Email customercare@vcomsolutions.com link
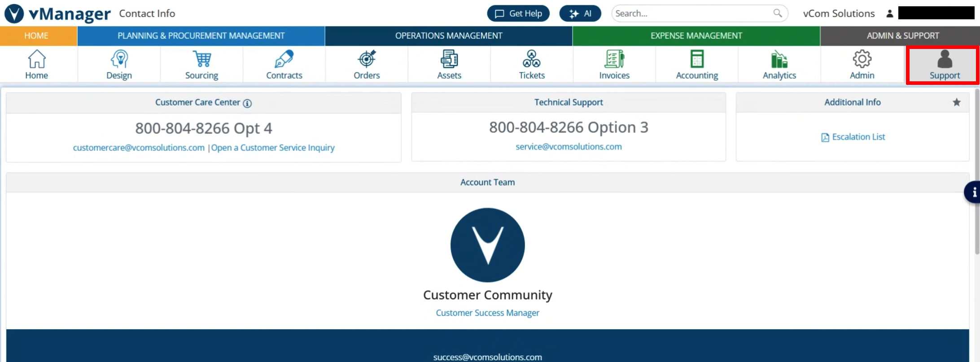Screen dimensions: 980x362 pos(139,148)
